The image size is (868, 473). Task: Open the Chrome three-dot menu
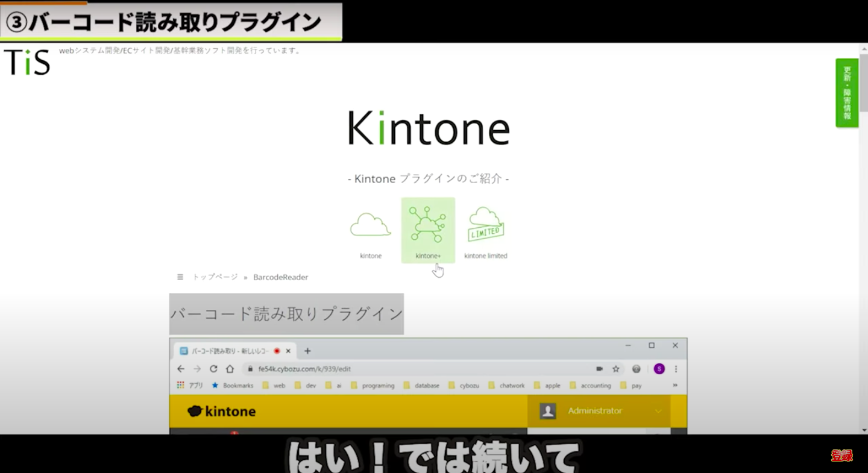pyautogui.click(x=676, y=369)
